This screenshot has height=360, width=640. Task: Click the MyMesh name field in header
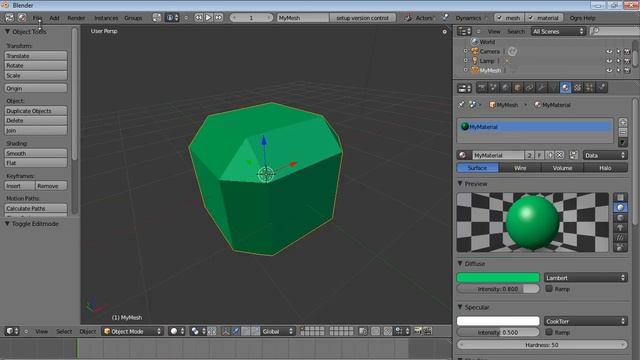302,18
